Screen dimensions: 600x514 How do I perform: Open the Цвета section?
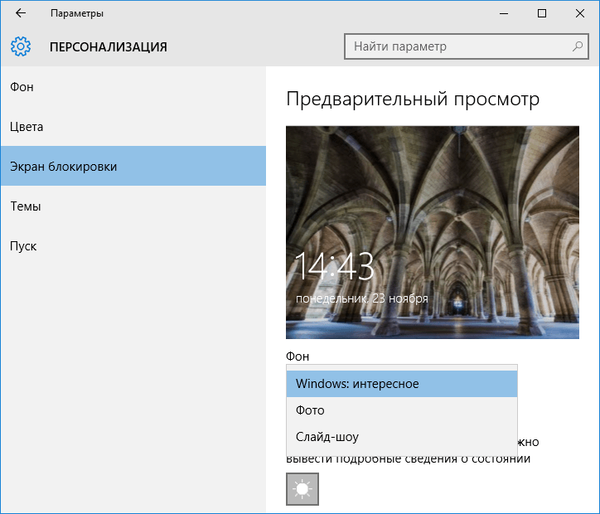[x=133, y=127]
